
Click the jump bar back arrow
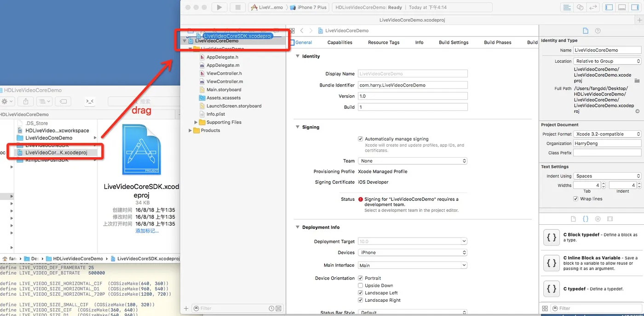302,31
